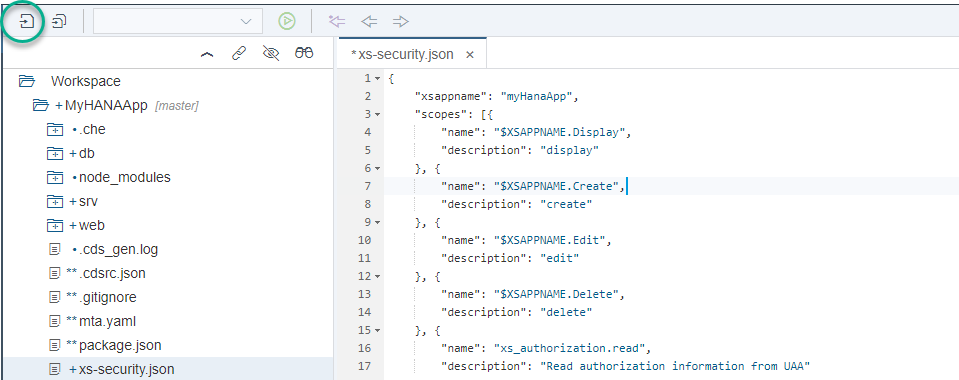Click the green Run button
Screen dimensions: 959x380
(x=287, y=21)
